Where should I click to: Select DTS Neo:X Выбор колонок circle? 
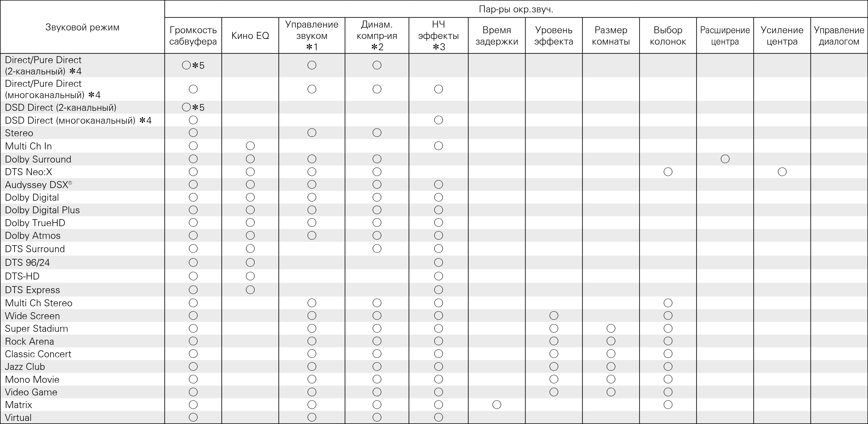668,172
